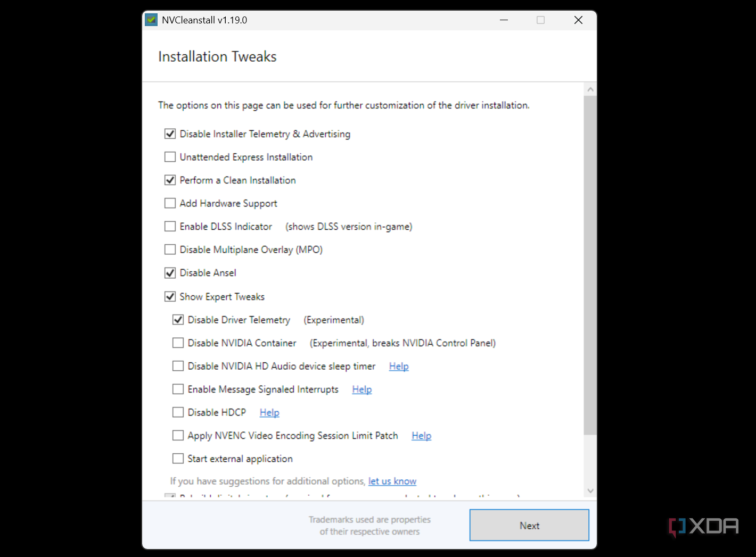Viewport: 756px width, 557px height.
Task: Open Help for HD Audio sleep timer
Action: coord(399,367)
